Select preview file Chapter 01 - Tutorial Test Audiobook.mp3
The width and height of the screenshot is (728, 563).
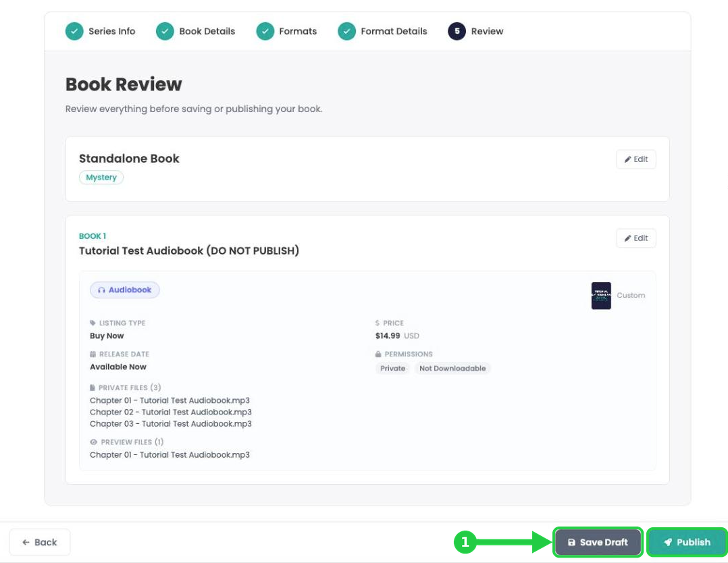170,455
